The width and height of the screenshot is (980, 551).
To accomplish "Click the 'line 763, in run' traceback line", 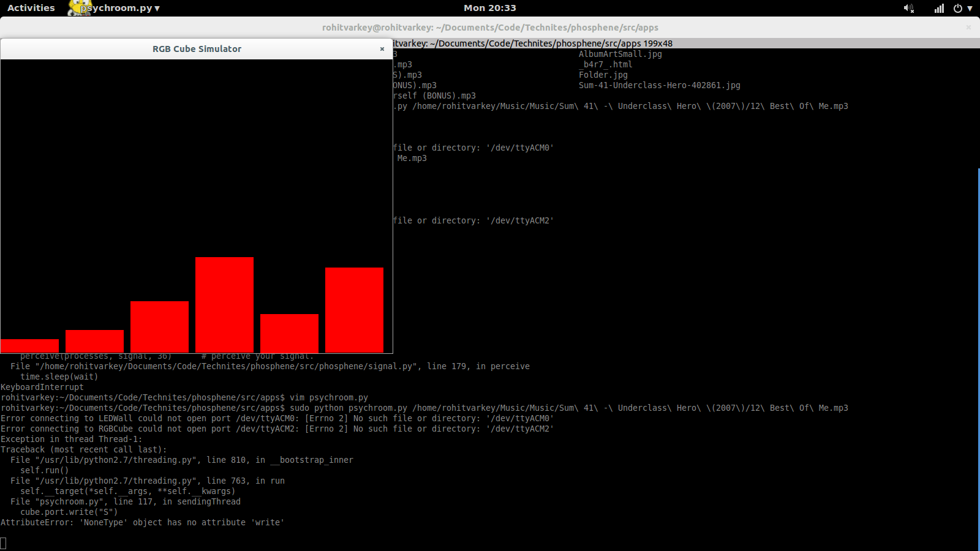I will click(148, 481).
